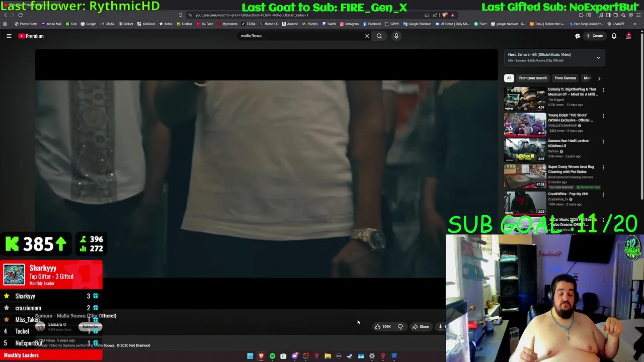The width and height of the screenshot is (644, 362).
Task: Open the browser main menu
Action: coord(638,15)
